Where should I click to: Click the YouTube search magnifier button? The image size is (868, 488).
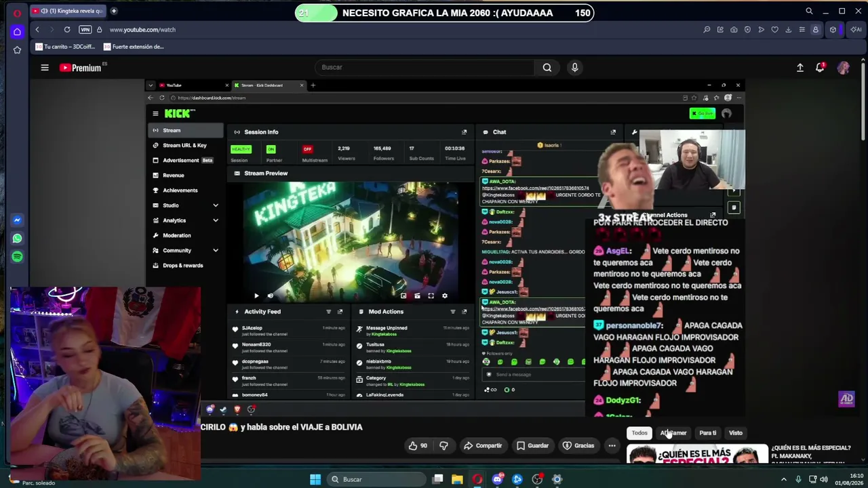[547, 67]
